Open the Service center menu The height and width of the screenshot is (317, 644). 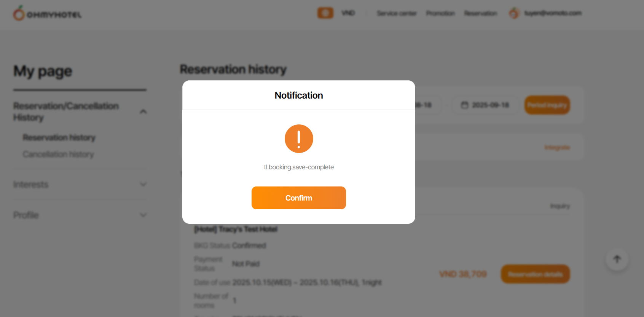click(x=397, y=13)
